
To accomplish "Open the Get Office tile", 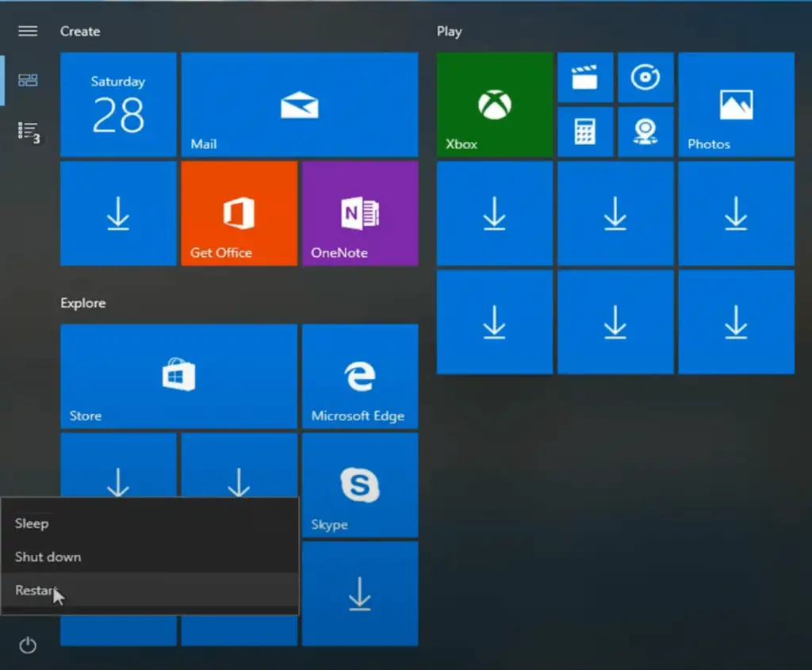I will tap(239, 213).
